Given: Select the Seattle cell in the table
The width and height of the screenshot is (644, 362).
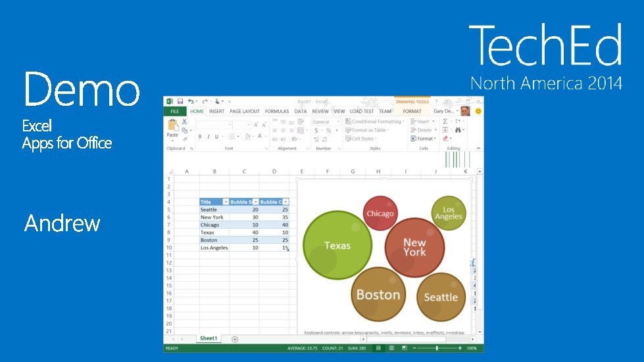Looking at the screenshot, I should (x=214, y=210).
